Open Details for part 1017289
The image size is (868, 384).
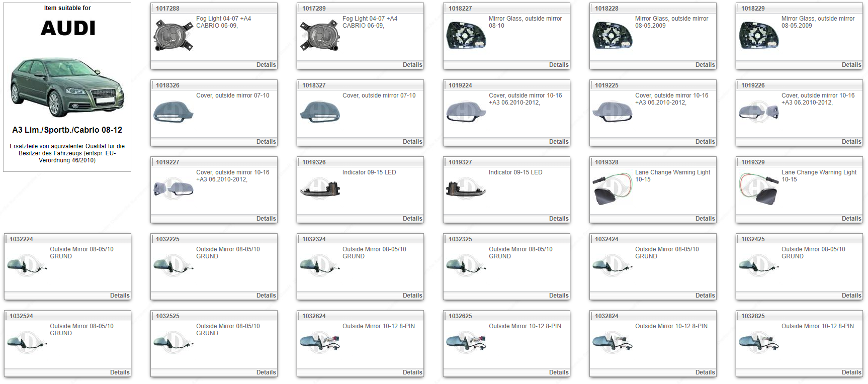pos(412,65)
